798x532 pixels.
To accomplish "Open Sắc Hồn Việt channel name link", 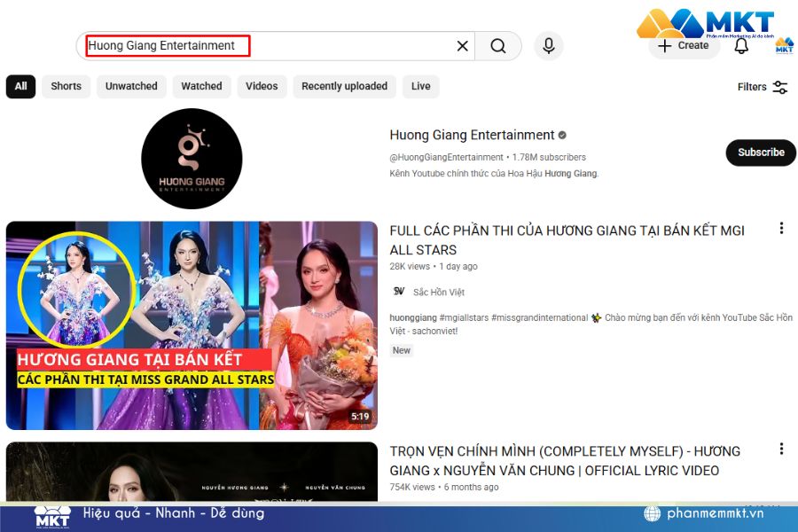I will [439, 293].
